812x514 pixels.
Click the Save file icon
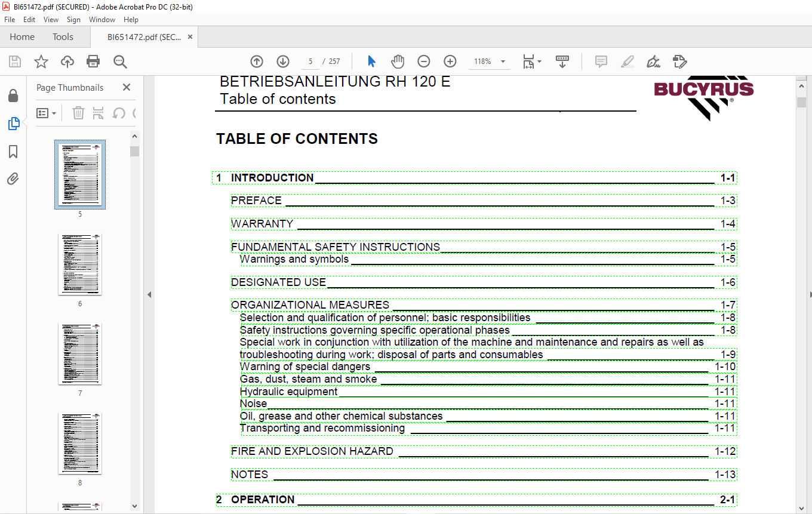(x=15, y=61)
